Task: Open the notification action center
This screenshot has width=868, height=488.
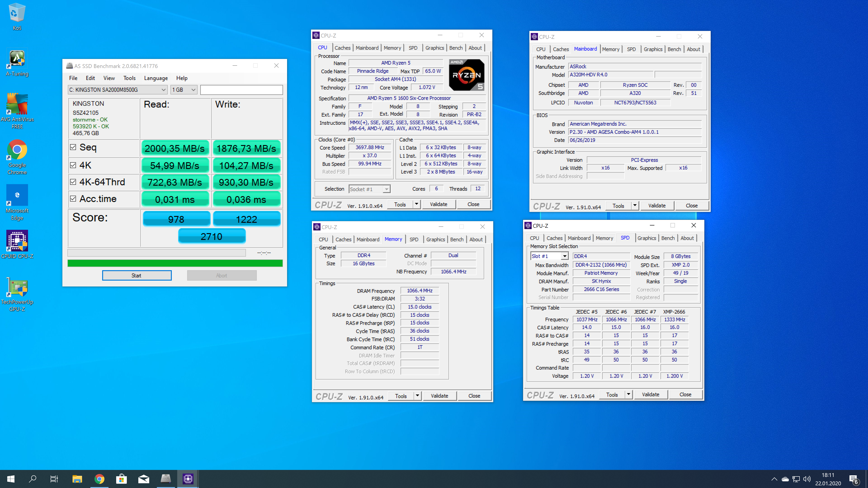Action: click(854, 479)
